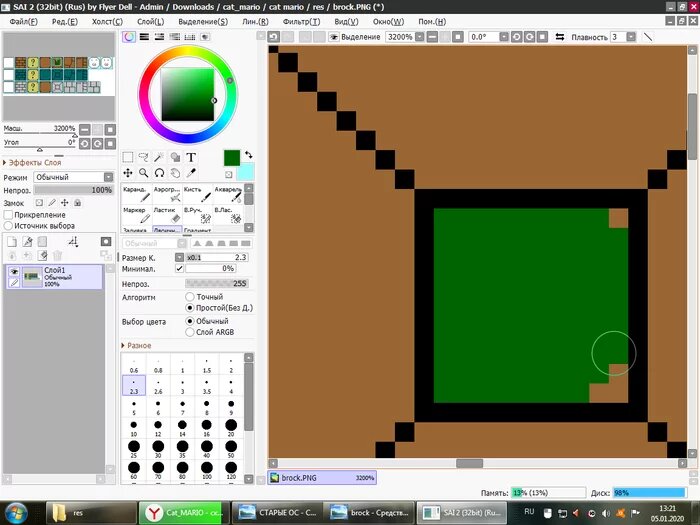This screenshot has width=700, height=525.
Task: Select the Text tool (T)
Action: pos(191,157)
